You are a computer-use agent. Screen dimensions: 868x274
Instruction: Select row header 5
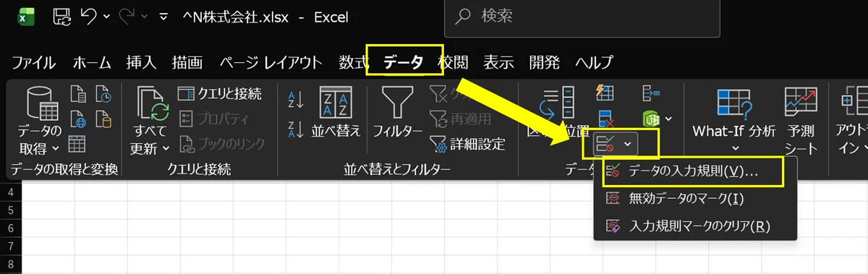pyautogui.click(x=11, y=210)
